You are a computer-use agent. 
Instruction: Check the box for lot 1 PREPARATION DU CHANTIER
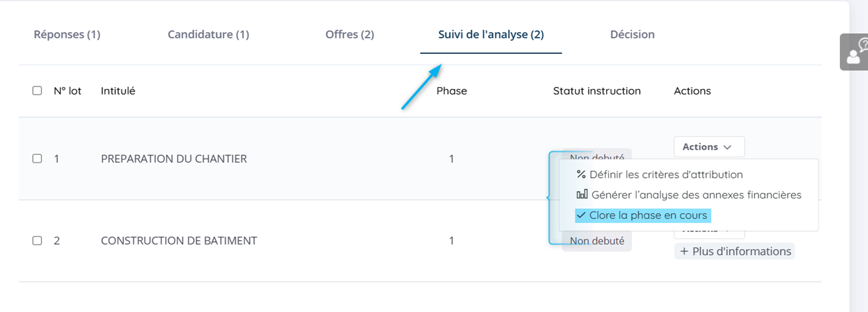coord(37,159)
